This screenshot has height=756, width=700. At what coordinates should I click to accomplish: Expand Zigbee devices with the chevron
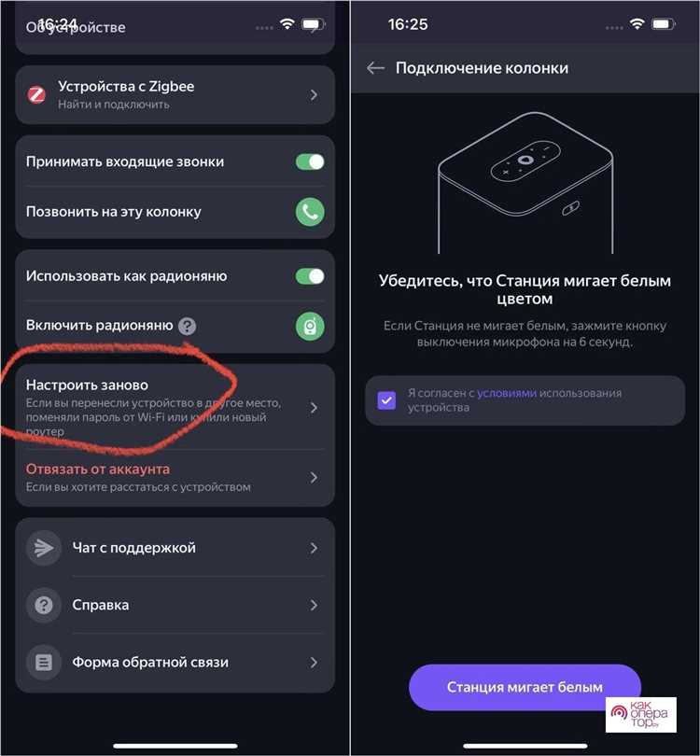coord(314,94)
